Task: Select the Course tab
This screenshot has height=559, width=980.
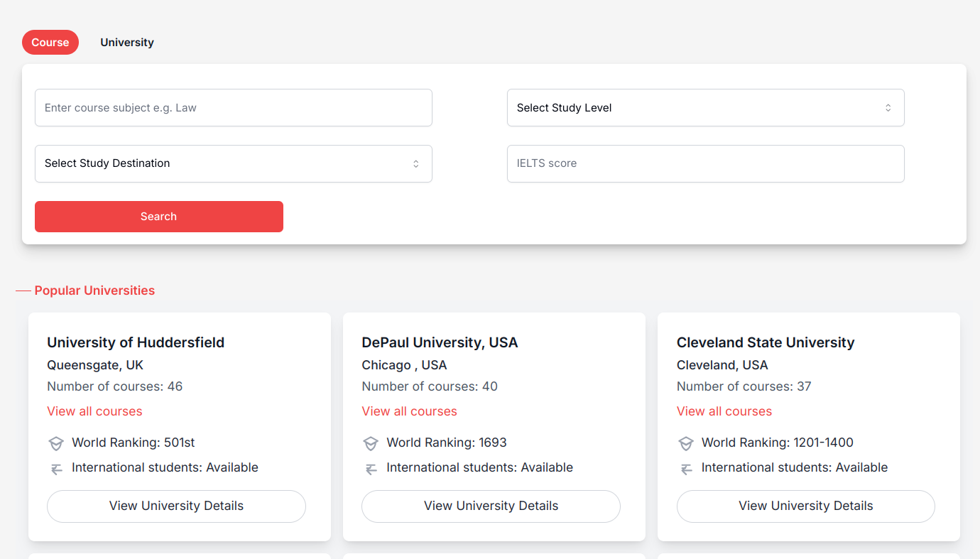Action: click(50, 42)
